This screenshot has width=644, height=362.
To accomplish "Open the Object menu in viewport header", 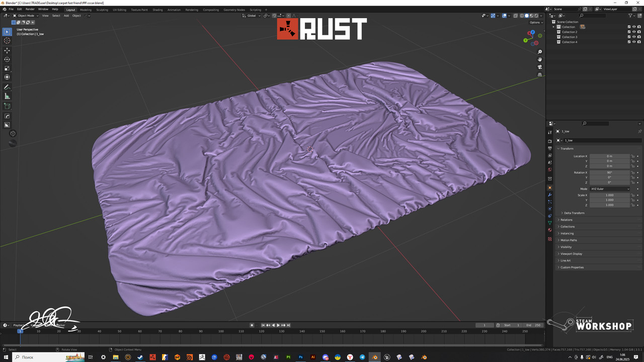I will (x=76, y=16).
